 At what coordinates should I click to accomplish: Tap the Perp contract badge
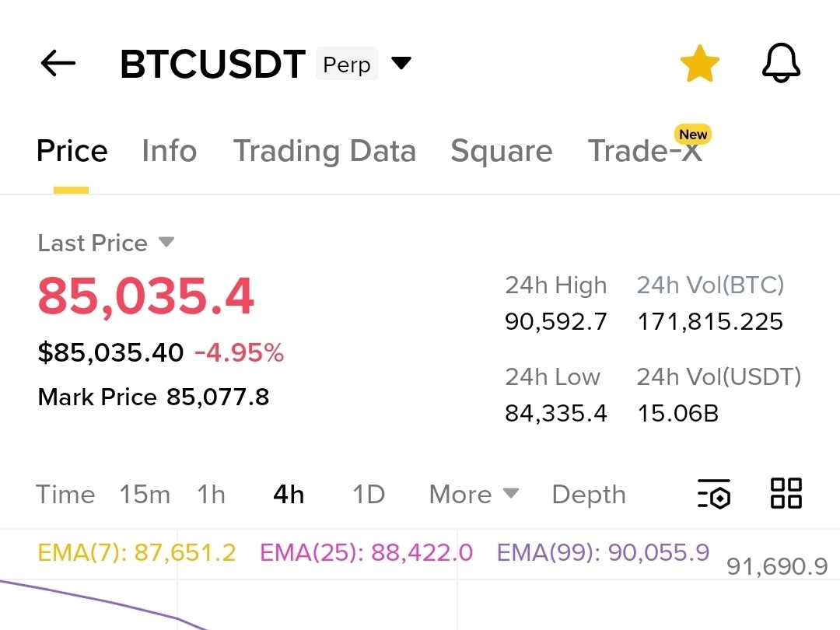[x=346, y=64]
